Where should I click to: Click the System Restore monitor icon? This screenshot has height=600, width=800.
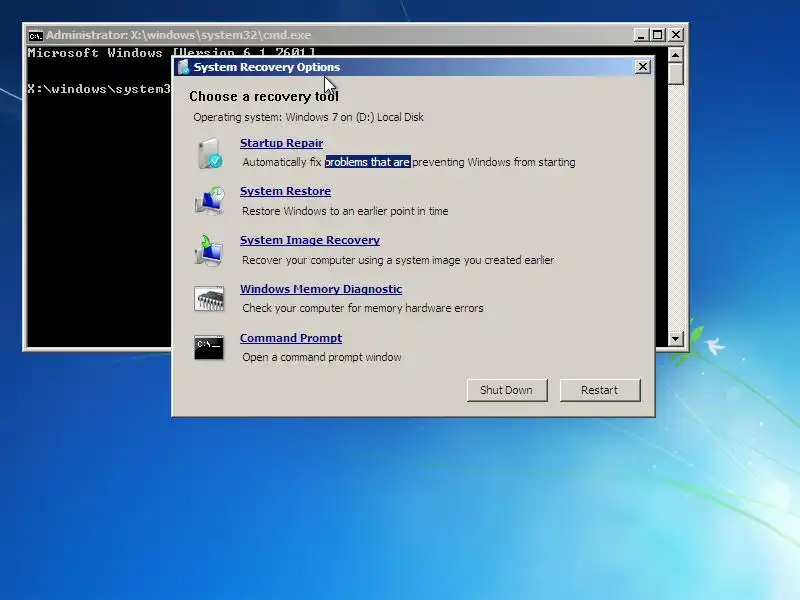tap(209, 201)
